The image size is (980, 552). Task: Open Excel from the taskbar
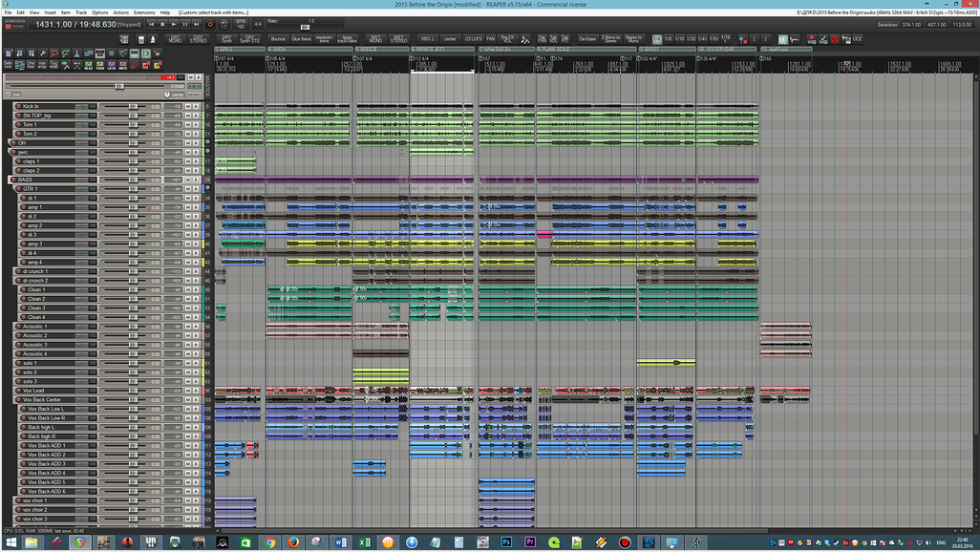364,542
